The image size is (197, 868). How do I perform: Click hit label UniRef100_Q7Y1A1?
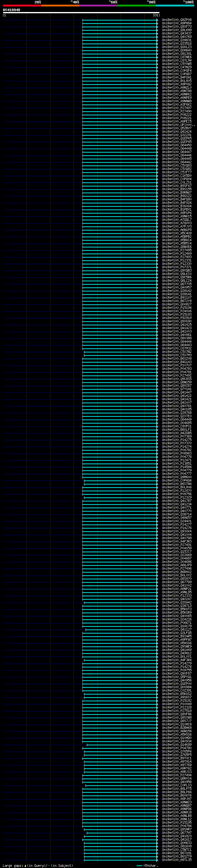coord(177,389)
